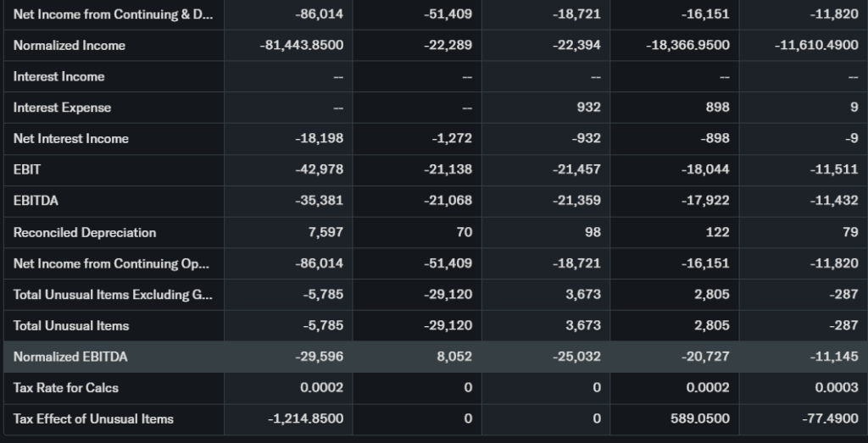Click the Normalized Income value -81,443.8500
This screenshot has width=868, height=443.
(x=301, y=45)
